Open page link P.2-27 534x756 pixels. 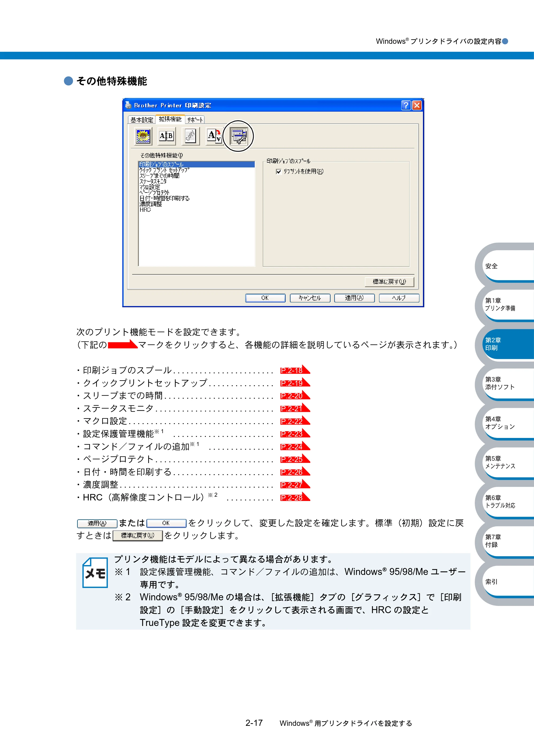click(x=295, y=485)
